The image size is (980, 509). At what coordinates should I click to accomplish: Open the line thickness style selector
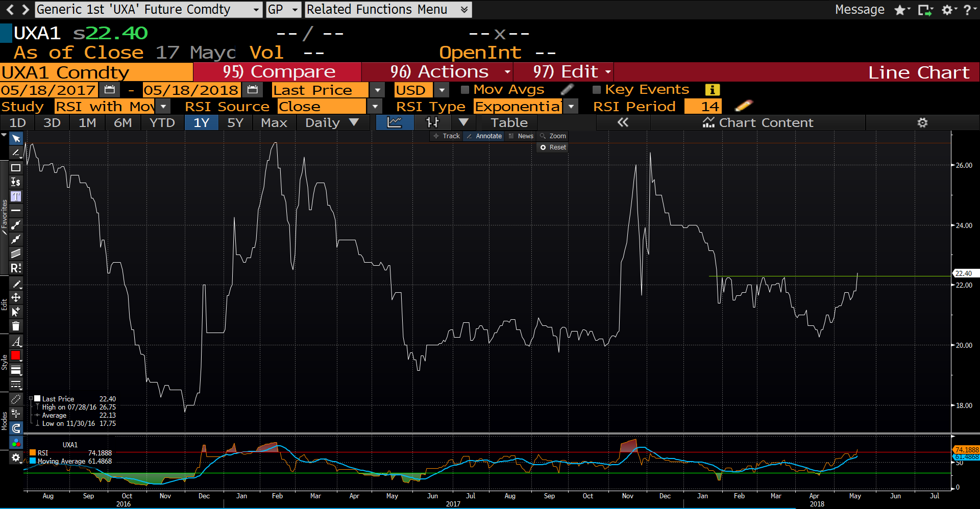click(x=16, y=370)
